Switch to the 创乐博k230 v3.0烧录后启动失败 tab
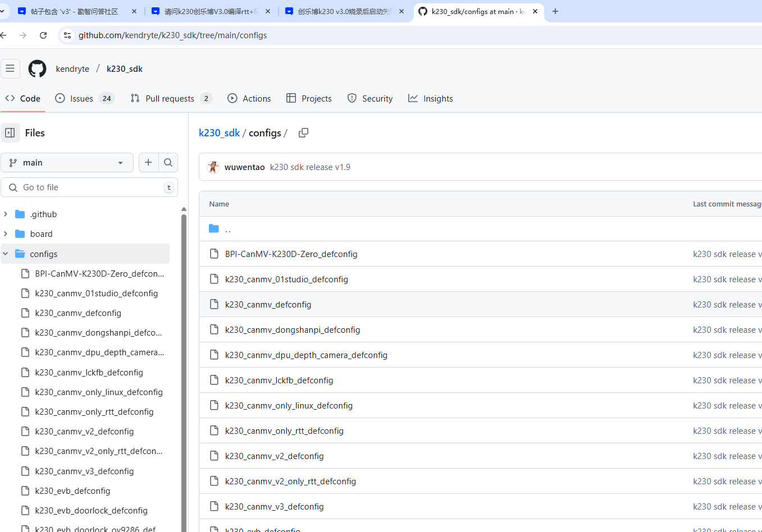The height and width of the screenshot is (532, 762). 345,11
